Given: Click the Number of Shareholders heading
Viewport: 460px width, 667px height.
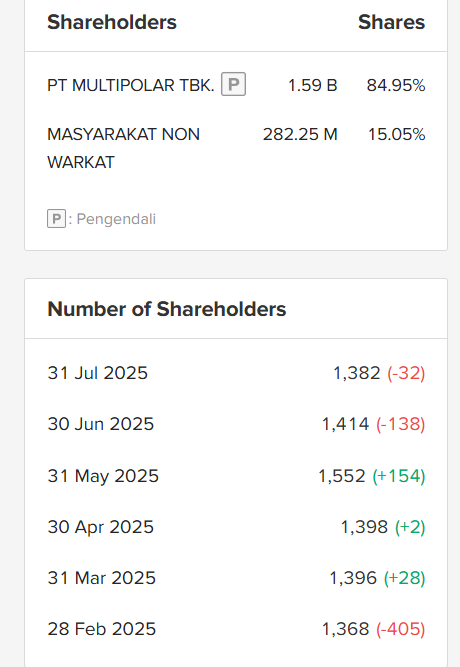Looking at the screenshot, I should coord(167,309).
